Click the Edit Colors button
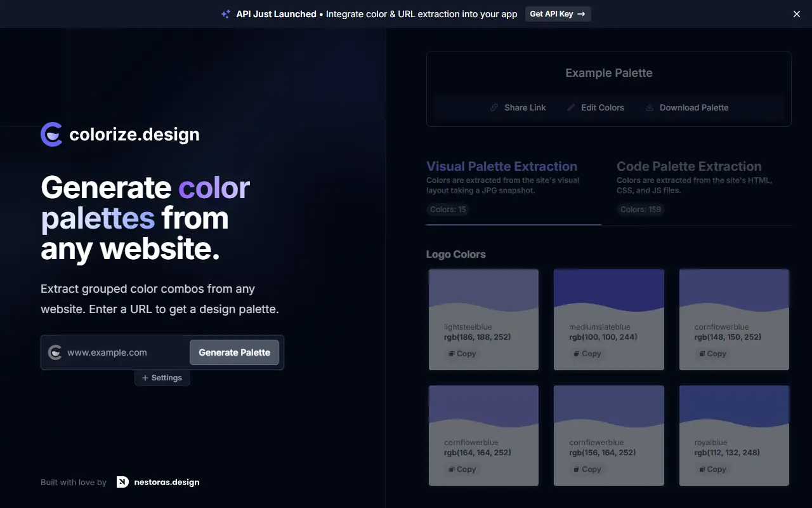The width and height of the screenshot is (812, 508). pyautogui.click(x=596, y=107)
